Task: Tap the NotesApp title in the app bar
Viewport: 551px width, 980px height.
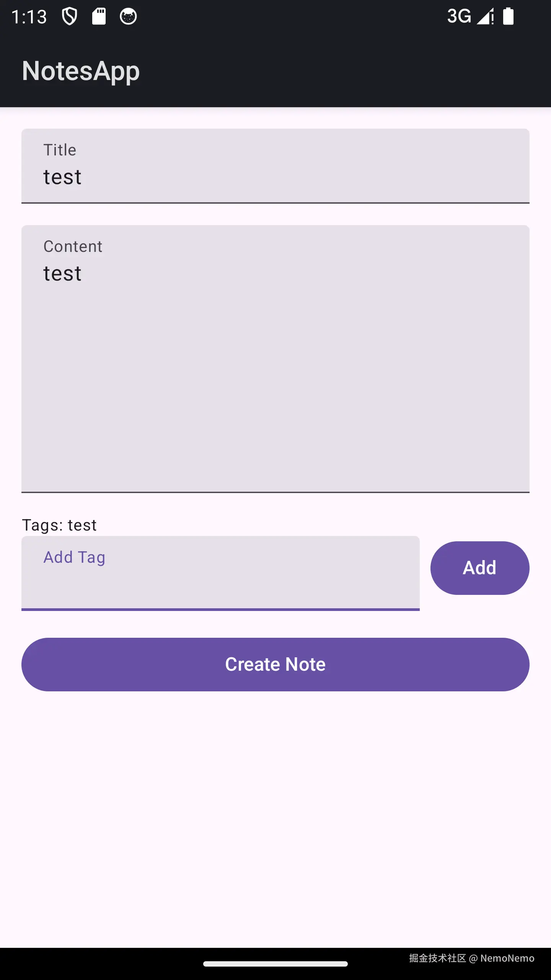Action: click(81, 70)
